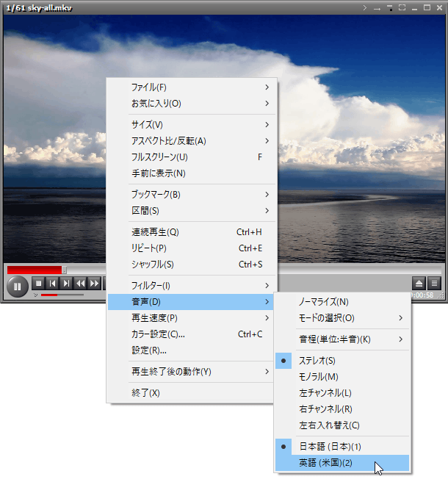Click the arrow icon in the title bar
The height and width of the screenshot is (482, 448).
pyautogui.click(x=377, y=9)
